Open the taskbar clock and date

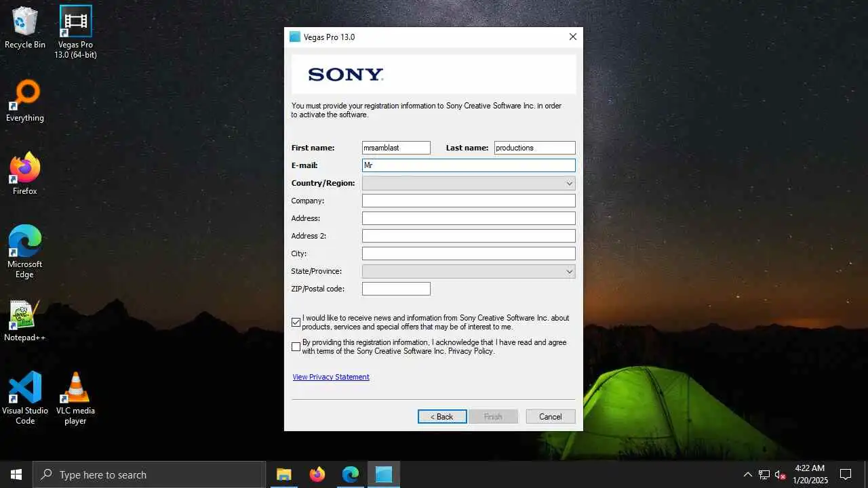(810, 474)
